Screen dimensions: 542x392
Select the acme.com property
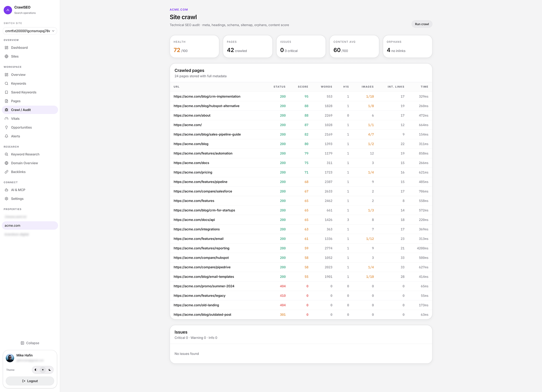[30, 226]
